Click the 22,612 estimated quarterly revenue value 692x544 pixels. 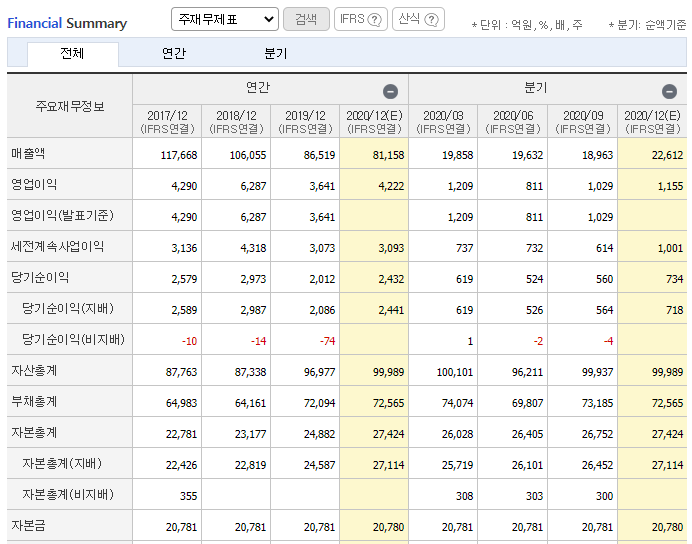[x=667, y=155]
